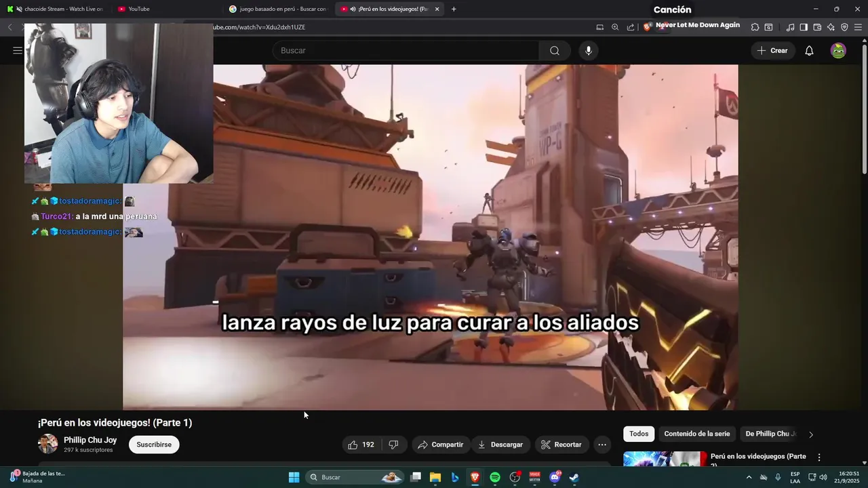Open the Brave Wallet icon

click(817, 27)
